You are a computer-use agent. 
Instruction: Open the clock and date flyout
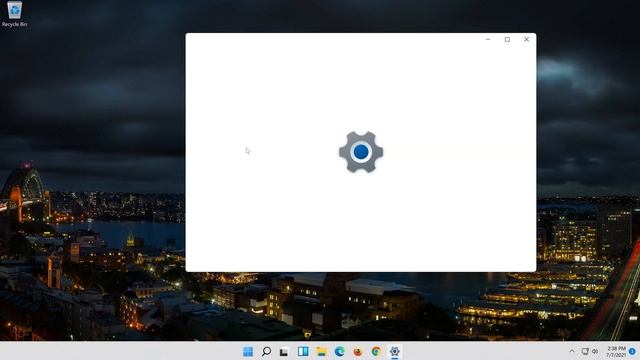click(x=616, y=351)
